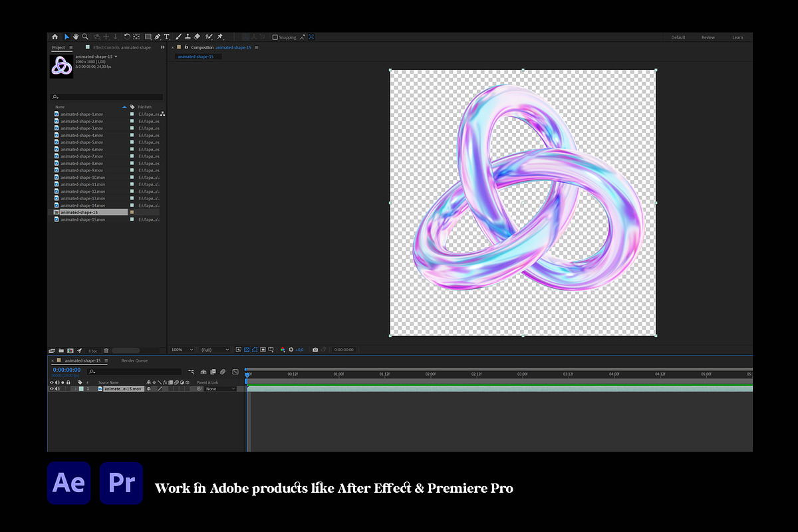
Task: Select the Roto Brush tool
Action: pyautogui.click(x=208, y=37)
